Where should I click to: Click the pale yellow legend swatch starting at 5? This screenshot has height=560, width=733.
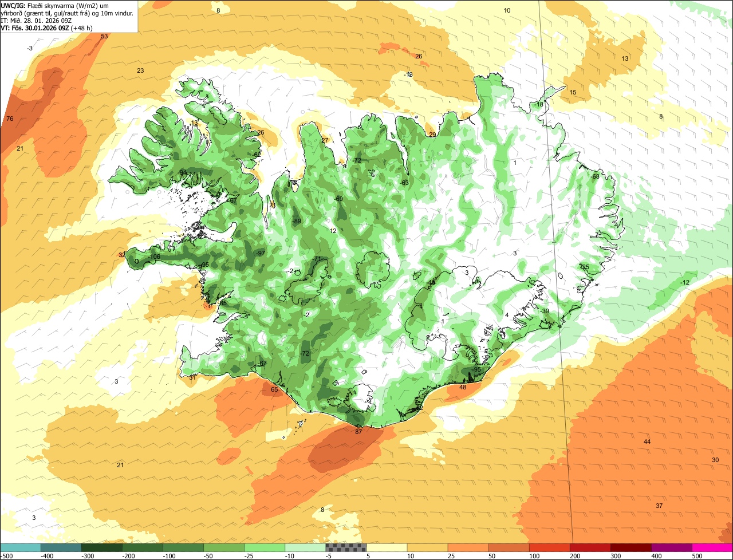tap(387, 547)
